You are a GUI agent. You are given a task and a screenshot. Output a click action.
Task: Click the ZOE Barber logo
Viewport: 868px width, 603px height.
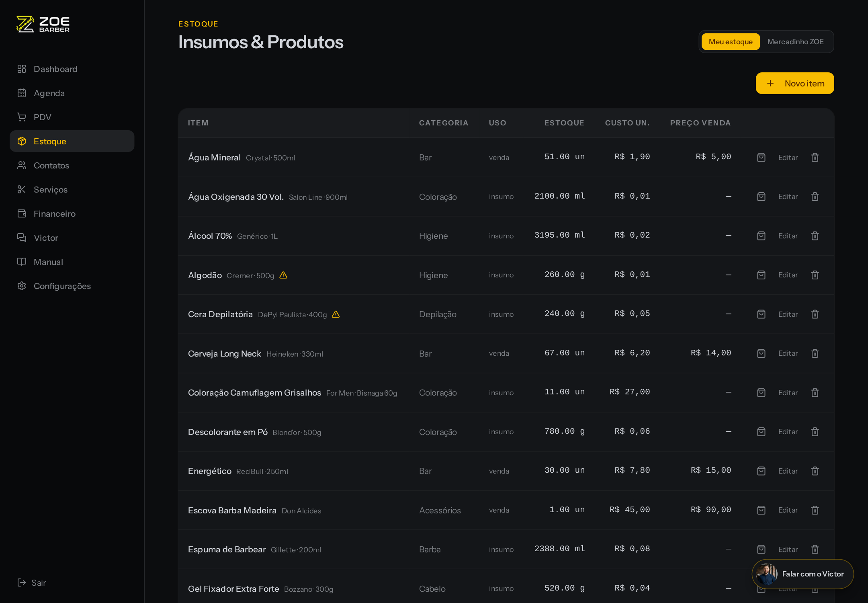[x=43, y=24]
